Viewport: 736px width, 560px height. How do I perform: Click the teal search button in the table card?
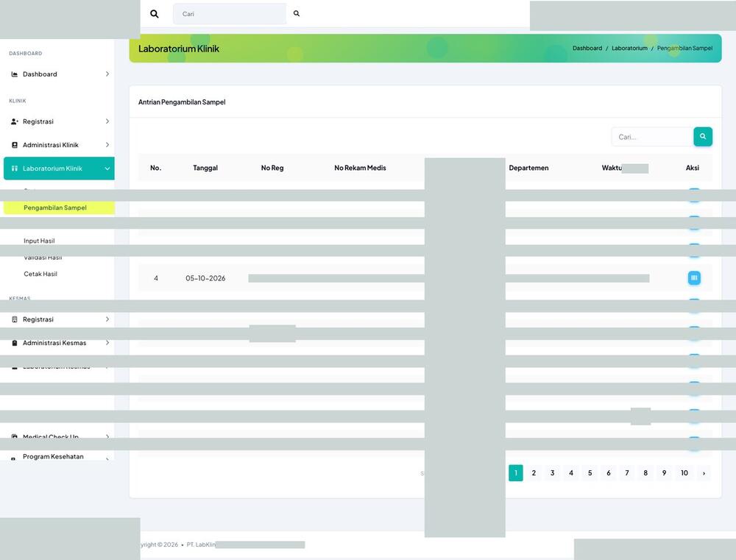coord(703,137)
